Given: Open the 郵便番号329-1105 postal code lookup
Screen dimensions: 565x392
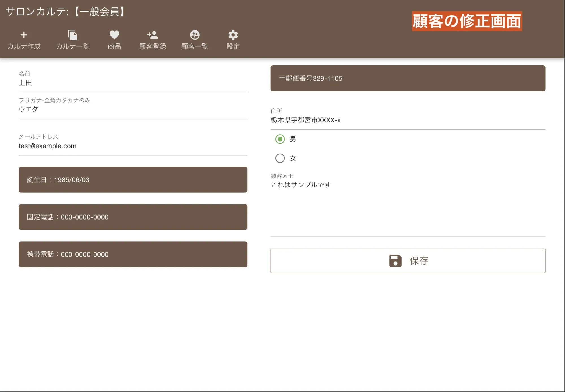Looking at the screenshot, I should tap(408, 78).
